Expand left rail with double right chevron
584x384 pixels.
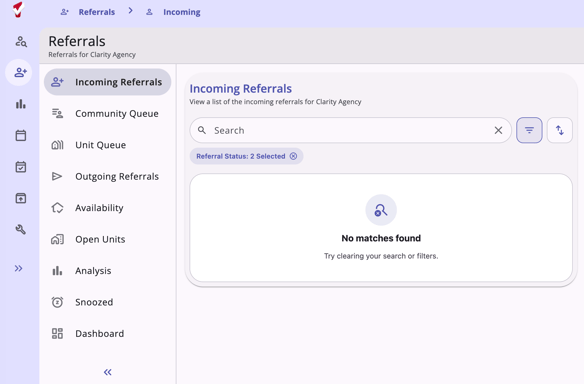pos(19,268)
